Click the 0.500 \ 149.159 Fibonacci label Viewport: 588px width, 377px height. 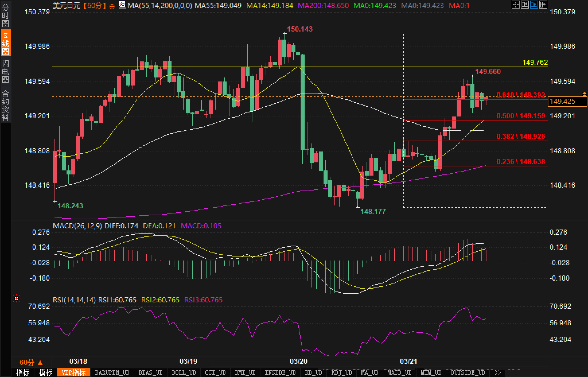click(521, 116)
